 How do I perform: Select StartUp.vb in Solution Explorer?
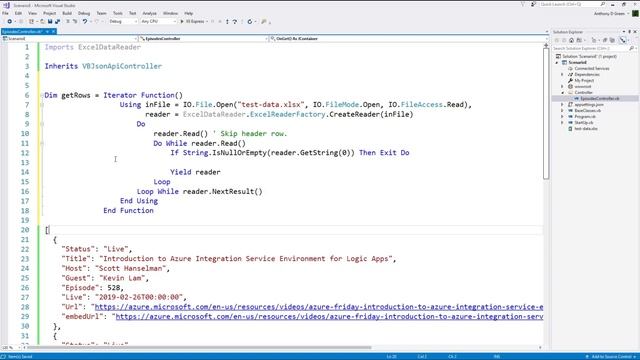(580, 122)
